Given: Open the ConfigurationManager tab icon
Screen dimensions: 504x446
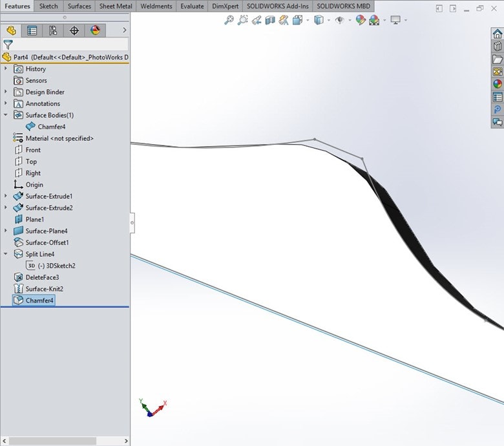Looking at the screenshot, I should [53, 30].
